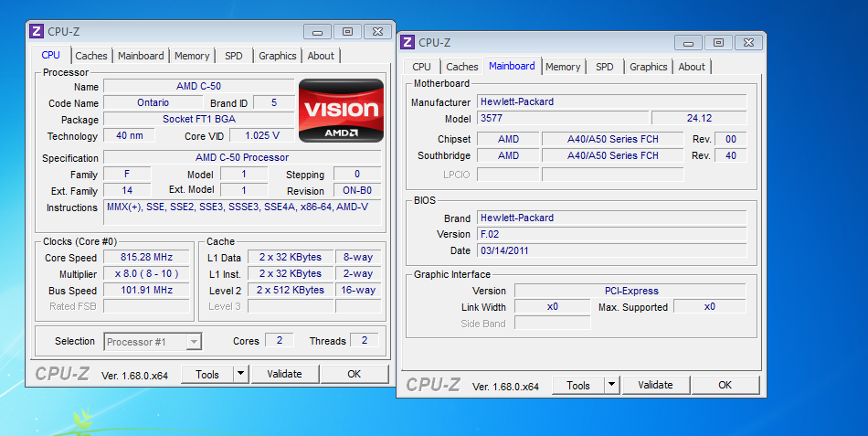
Task: Switch to Graphics tab in left window
Action: pos(278,56)
